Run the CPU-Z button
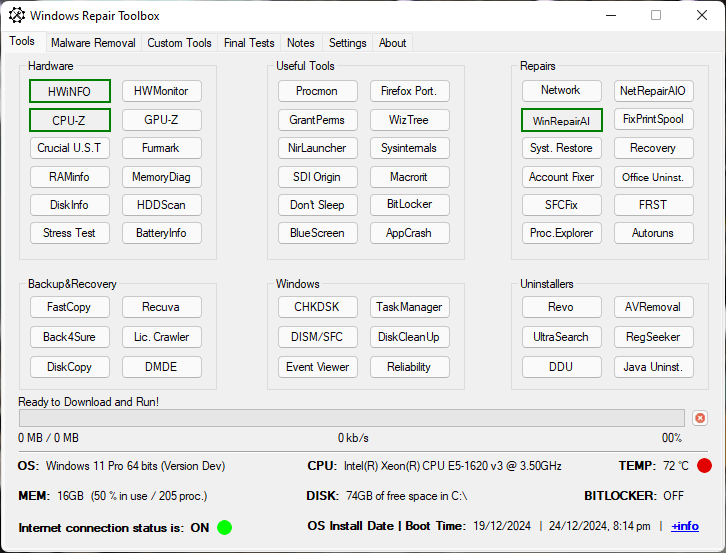This screenshot has height=553, width=726. pos(69,120)
